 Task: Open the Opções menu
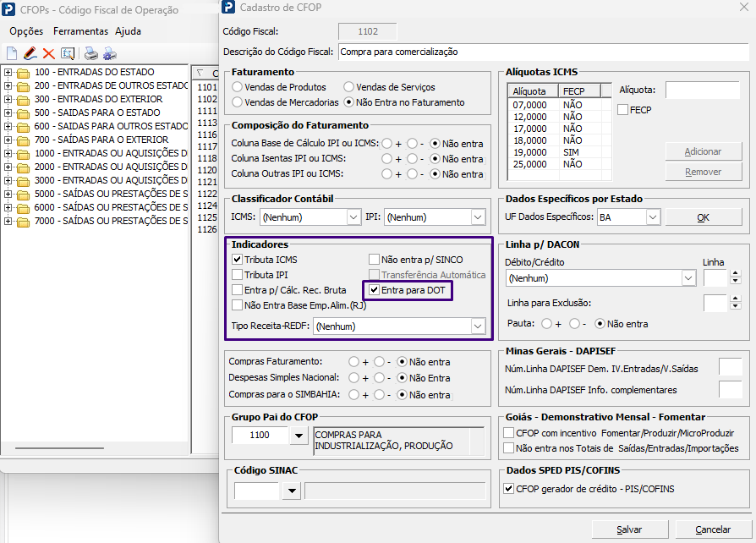(26, 31)
